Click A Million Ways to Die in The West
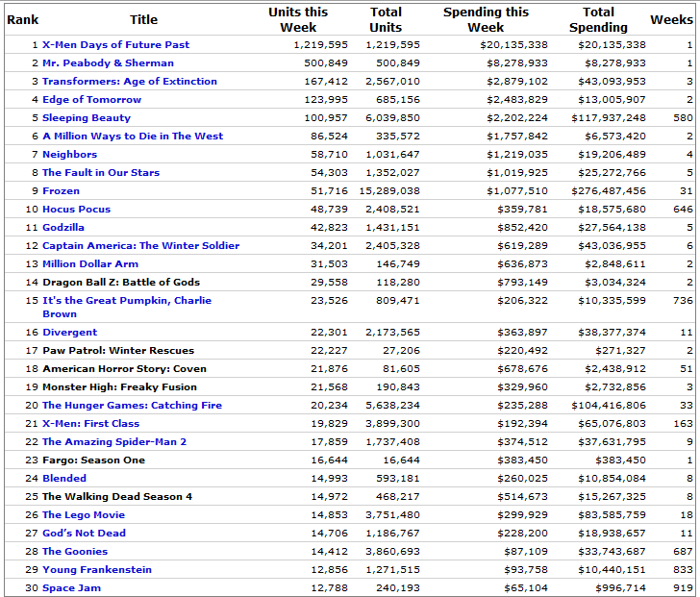Viewport: 700px width, 597px height. pyautogui.click(x=132, y=137)
